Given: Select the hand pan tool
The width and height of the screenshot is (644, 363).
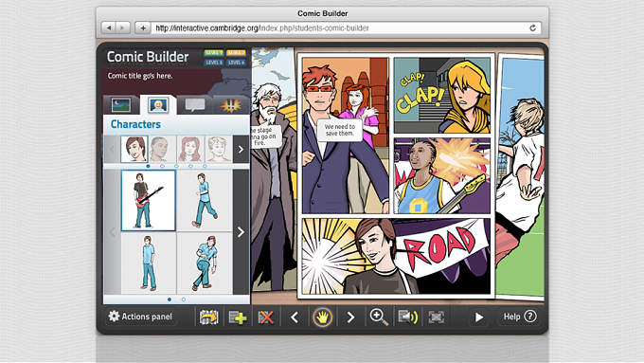Looking at the screenshot, I should click(322, 318).
